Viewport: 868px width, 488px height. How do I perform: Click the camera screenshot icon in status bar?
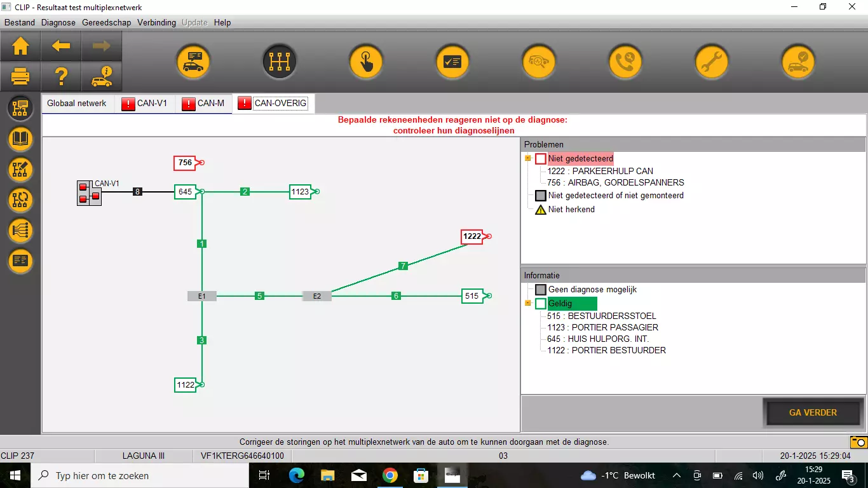[858, 442]
